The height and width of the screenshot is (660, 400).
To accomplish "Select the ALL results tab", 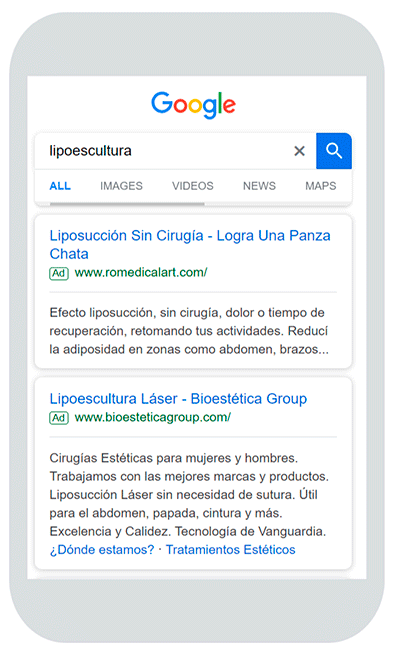I will point(60,186).
